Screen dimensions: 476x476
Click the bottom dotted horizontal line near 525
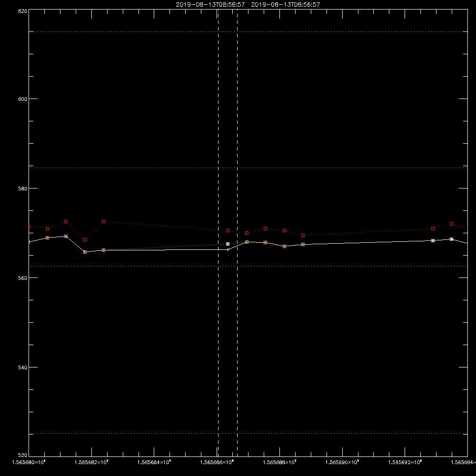[x=248, y=434]
